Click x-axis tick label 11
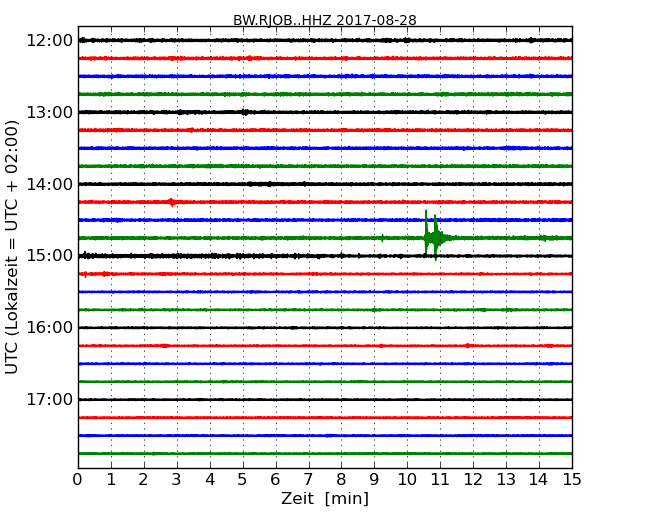 tap(440, 480)
